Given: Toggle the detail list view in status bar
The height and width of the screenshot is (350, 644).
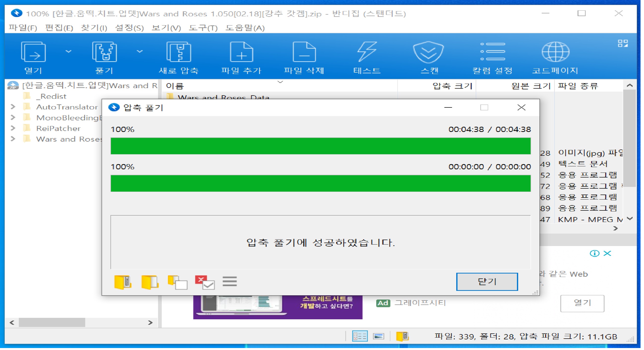Looking at the screenshot, I should (x=359, y=336).
